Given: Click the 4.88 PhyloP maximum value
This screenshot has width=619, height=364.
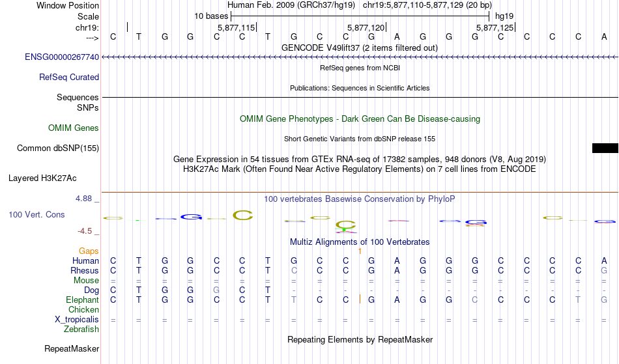Looking at the screenshot, I should (83, 199).
